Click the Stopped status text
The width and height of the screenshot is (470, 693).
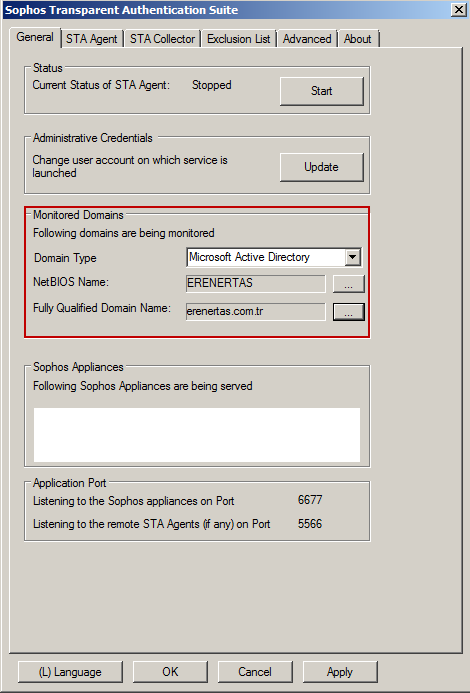click(211, 85)
